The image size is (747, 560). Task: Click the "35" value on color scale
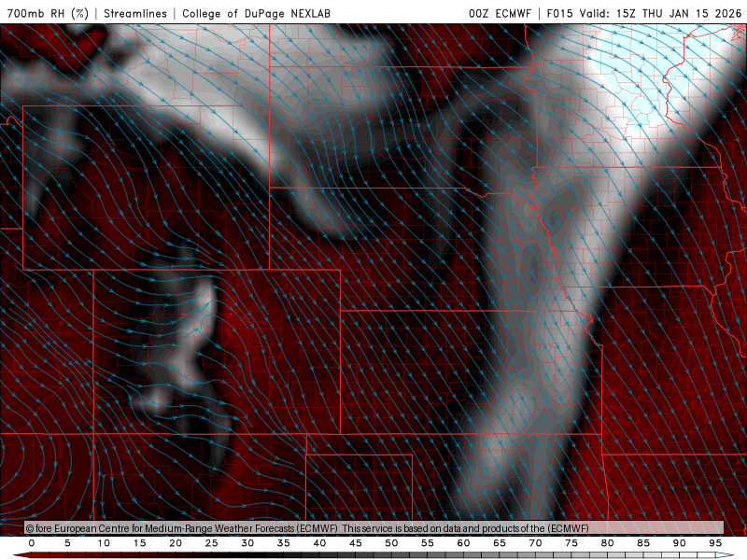tap(284, 543)
